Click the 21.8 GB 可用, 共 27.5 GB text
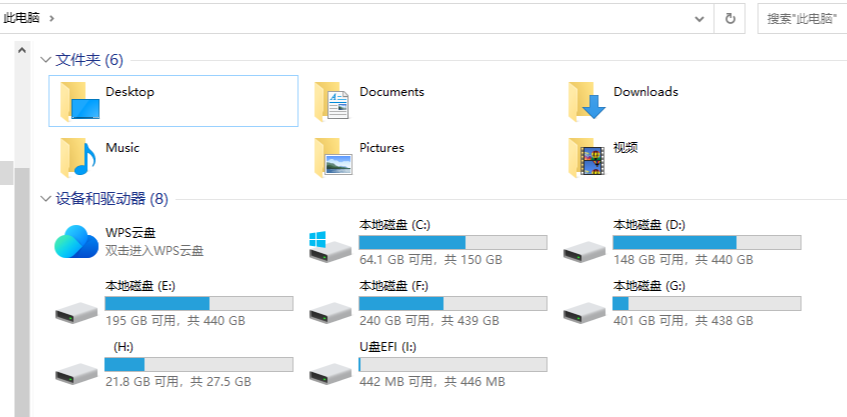 tap(178, 382)
